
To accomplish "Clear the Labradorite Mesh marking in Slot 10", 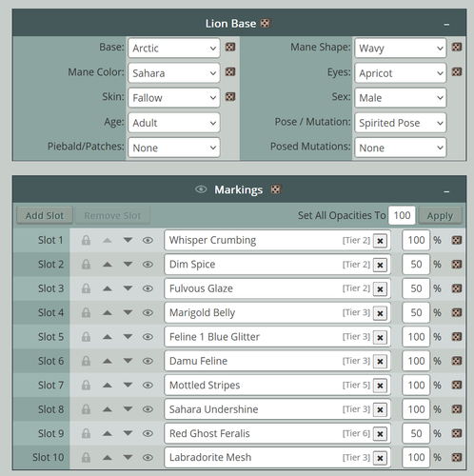I will pyautogui.click(x=380, y=458).
